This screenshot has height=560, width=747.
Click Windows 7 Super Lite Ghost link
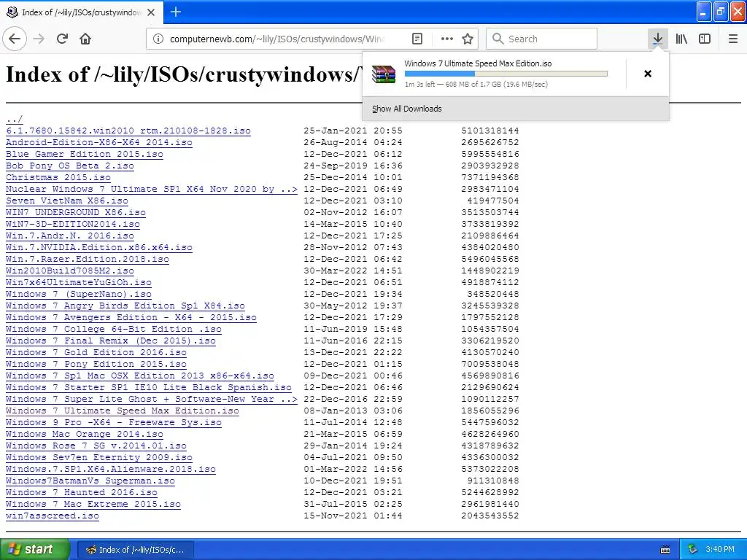(152, 399)
